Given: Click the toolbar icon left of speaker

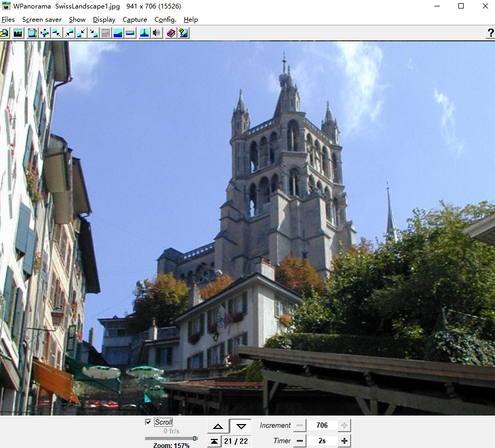Looking at the screenshot, I should click(144, 33).
